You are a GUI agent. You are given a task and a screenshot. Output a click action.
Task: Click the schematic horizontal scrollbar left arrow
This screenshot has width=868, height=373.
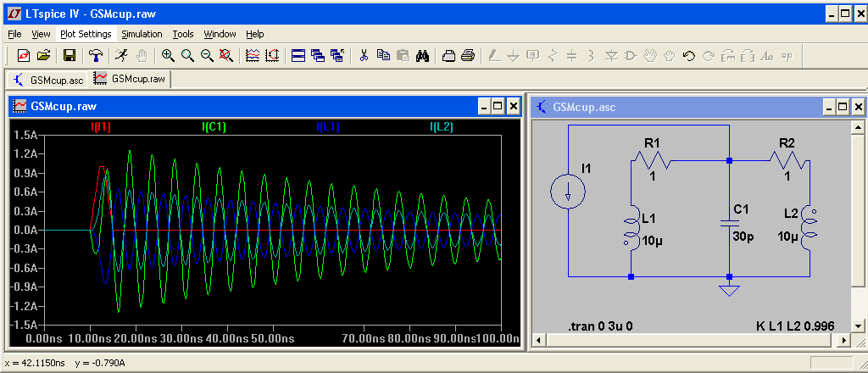pyautogui.click(x=537, y=340)
